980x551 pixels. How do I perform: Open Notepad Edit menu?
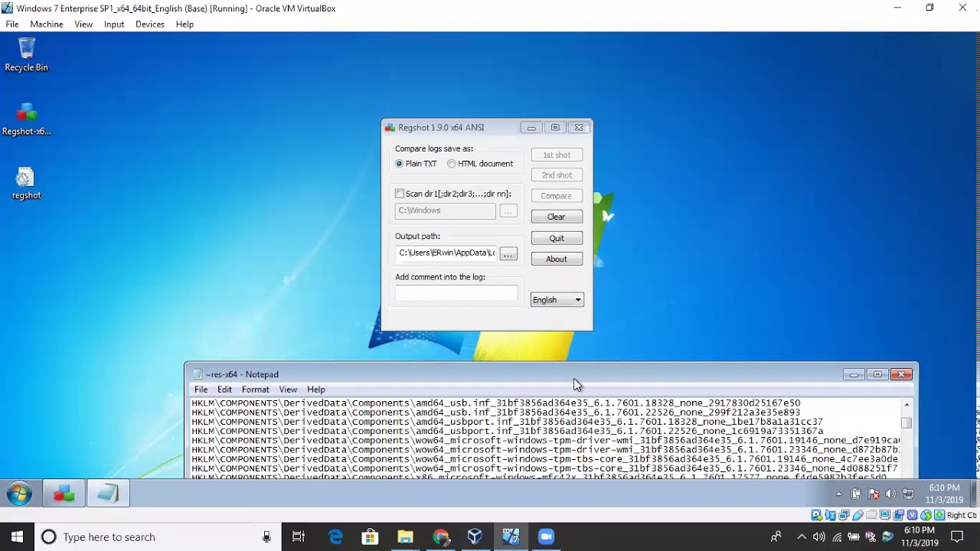[224, 390]
